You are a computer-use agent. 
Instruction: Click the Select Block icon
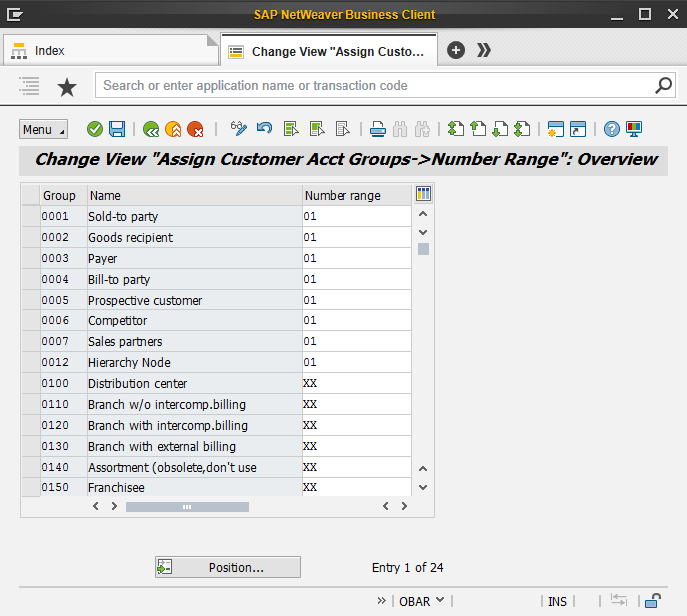point(317,129)
